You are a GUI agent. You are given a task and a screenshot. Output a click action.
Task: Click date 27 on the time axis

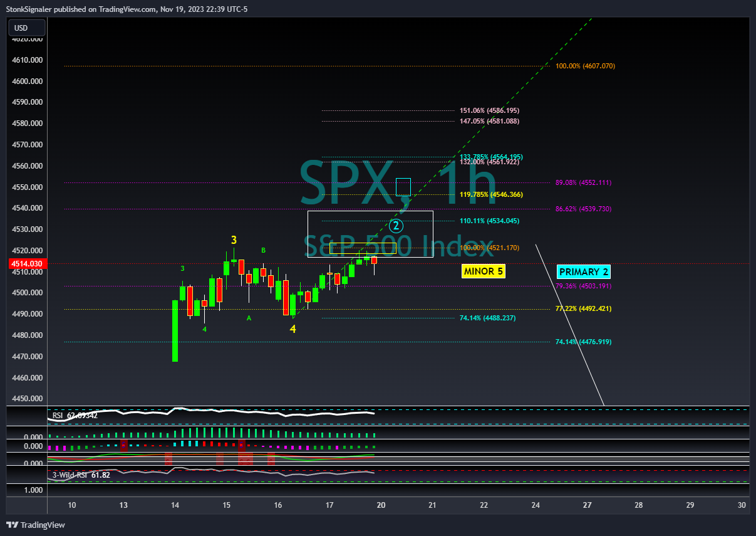(587, 505)
